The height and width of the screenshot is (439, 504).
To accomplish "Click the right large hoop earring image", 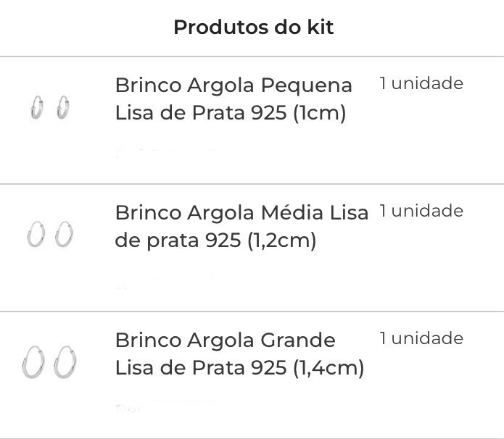I will tap(65, 362).
